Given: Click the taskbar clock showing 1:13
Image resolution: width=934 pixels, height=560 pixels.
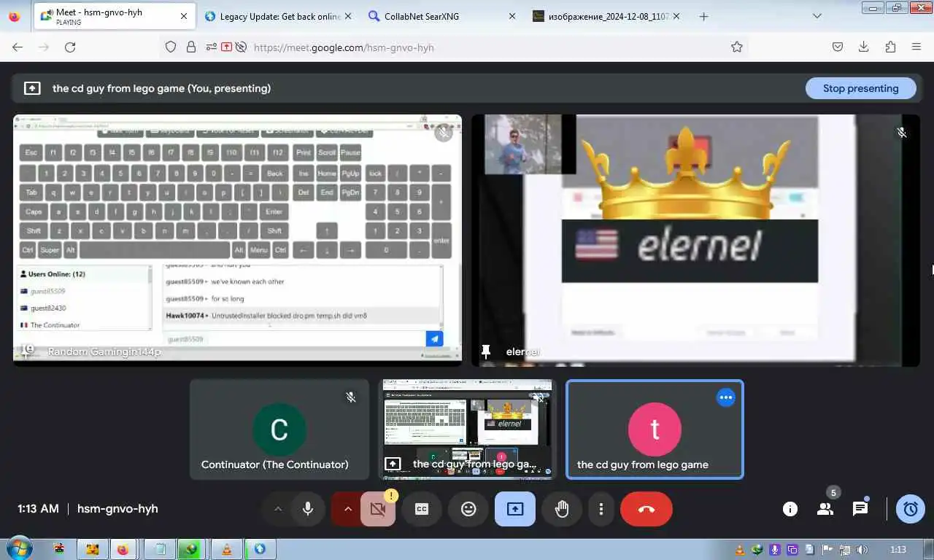Looking at the screenshot, I should 898,549.
